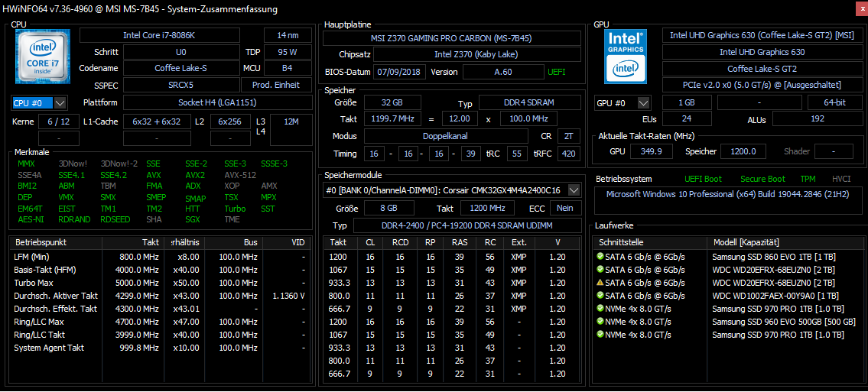Image resolution: width=868 pixels, height=392 pixels.
Task: Click the yellow warning icon in the drive list
Action: point(600,283)
